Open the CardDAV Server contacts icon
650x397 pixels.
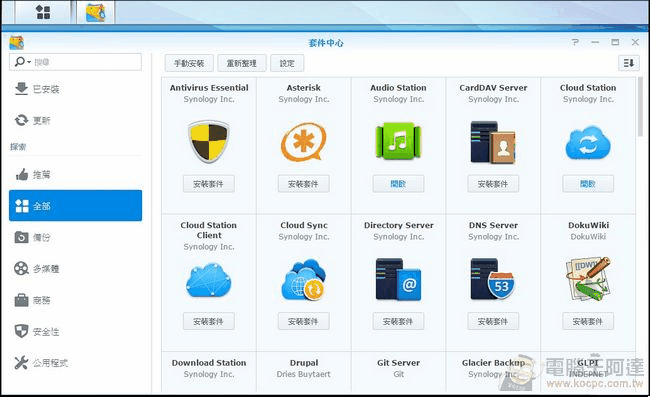(493, 142)
